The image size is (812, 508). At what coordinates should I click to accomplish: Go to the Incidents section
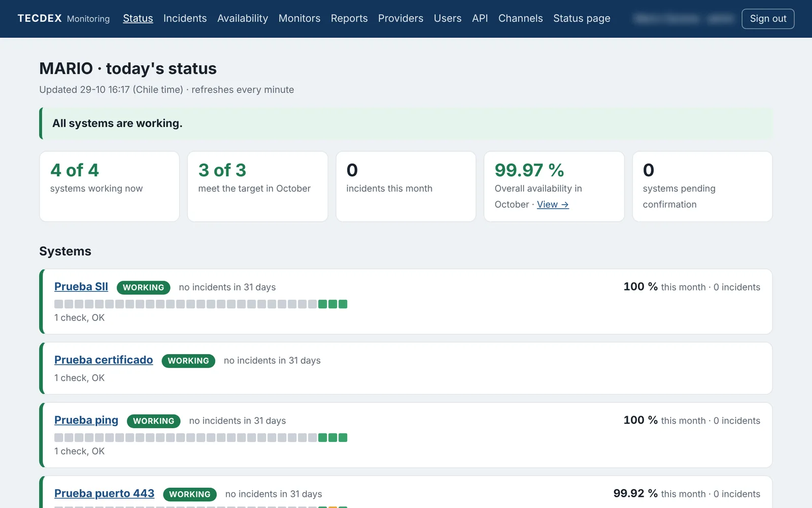[x=185, y=18]
